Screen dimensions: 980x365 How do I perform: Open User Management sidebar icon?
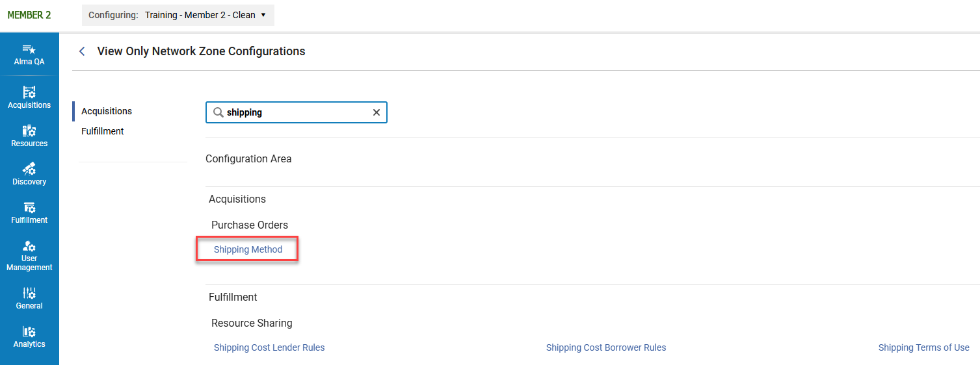pyautogui.click(x=29, y=255)
